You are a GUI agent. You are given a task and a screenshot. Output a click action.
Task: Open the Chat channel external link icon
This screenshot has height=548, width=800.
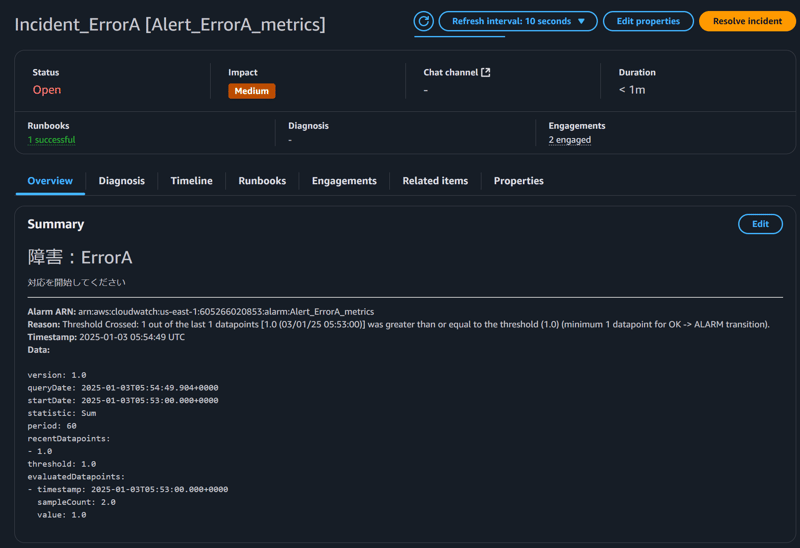(x=486, y=72)
